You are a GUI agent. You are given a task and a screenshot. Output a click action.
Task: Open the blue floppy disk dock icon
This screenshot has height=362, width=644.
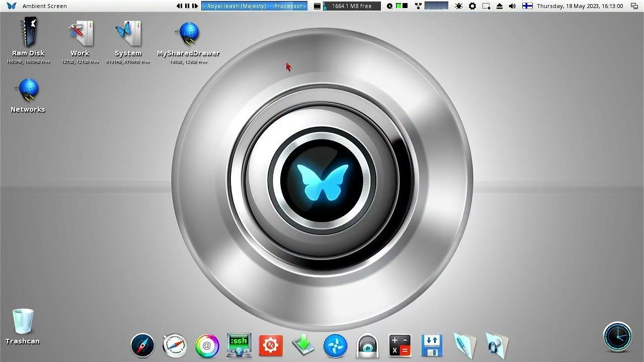pyautogui.click(x=432, y=345)
